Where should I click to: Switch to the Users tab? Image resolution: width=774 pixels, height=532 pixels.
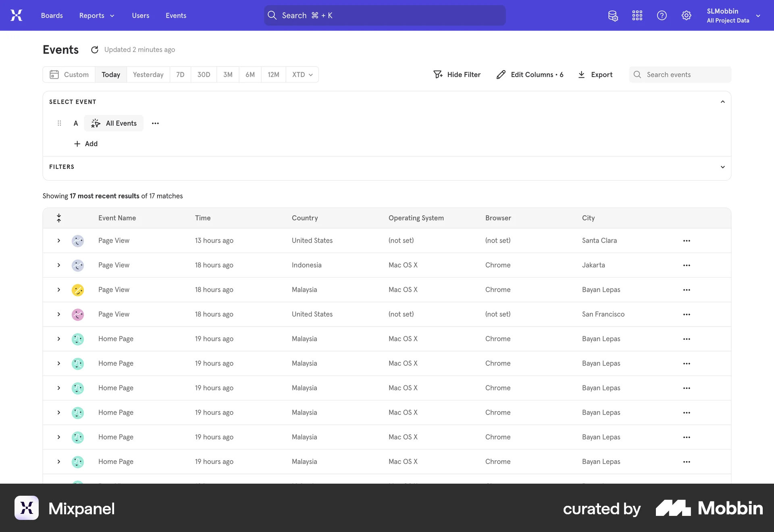(x=140, y=15)
